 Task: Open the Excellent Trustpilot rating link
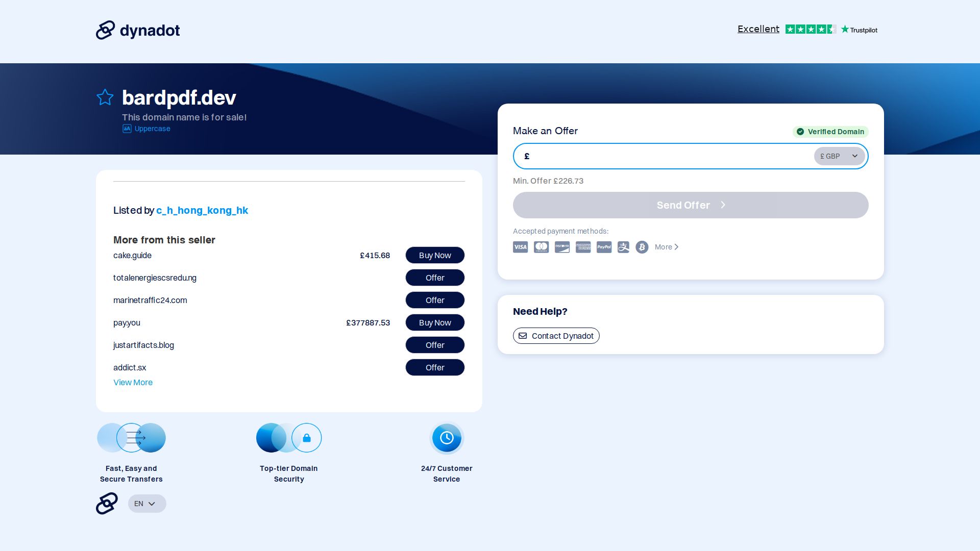click(758, 29)
